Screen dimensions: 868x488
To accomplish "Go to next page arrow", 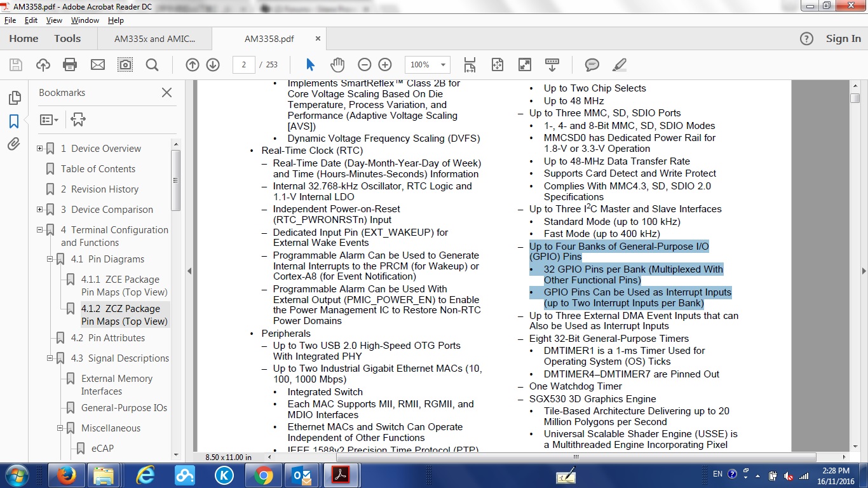I will (x=213, y=65).
